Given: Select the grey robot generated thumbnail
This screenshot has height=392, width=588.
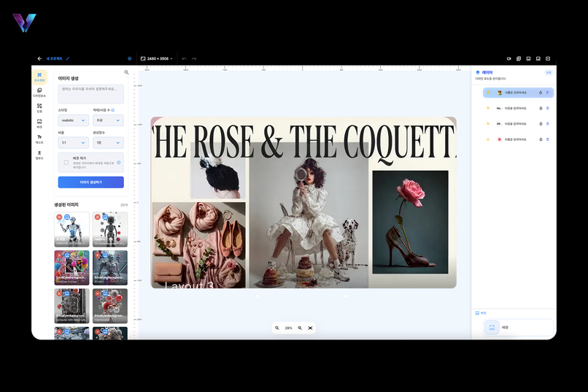Looking at the screenshot, I should [110, 229].
